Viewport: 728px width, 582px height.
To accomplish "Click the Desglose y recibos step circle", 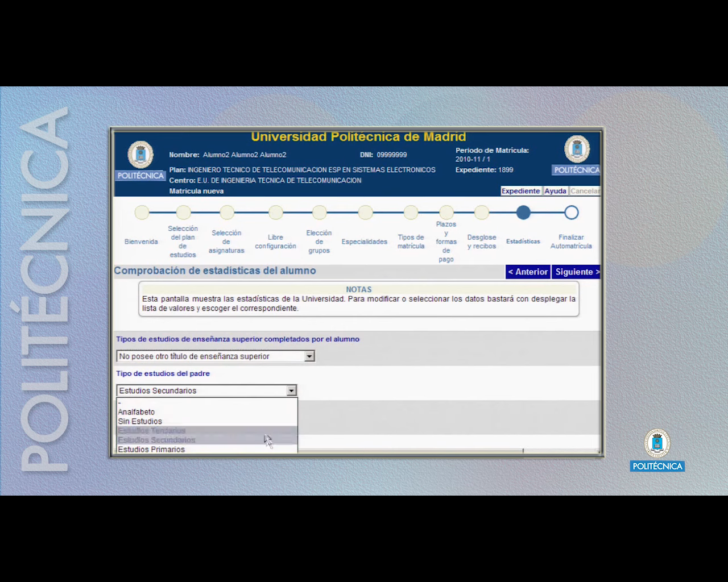I will click(481, 213).
